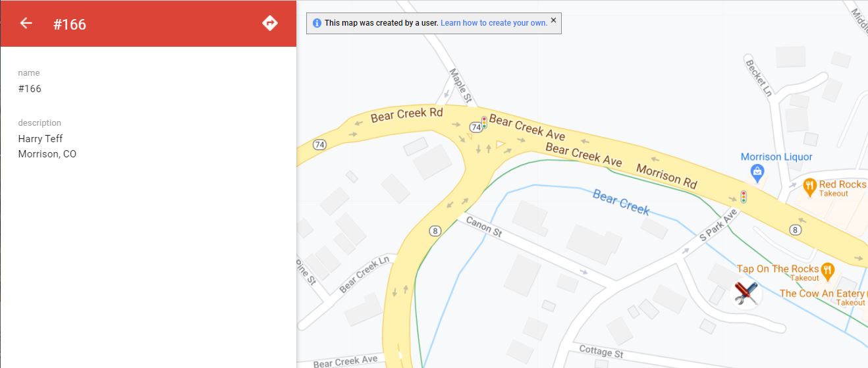Dismiss the user-created map notice
The height and width of the screenshot is (368, 868).
tap(553, 20)
